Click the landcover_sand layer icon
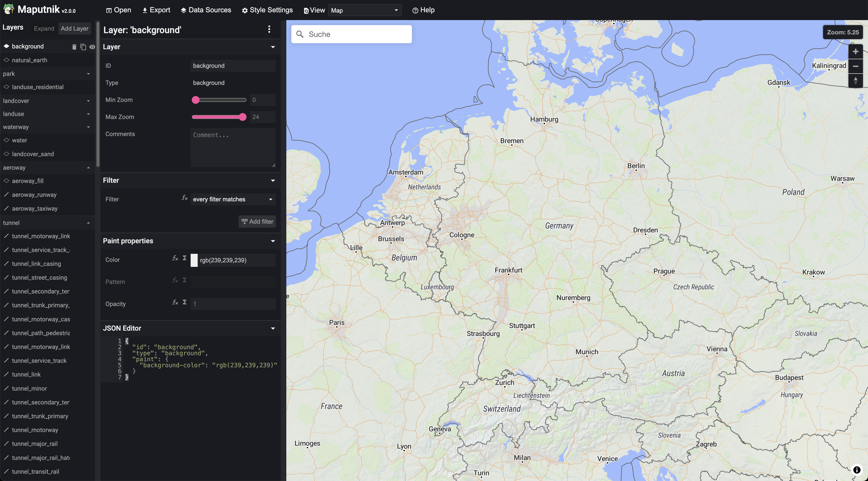The width and height of the screenshot is (868, 481). [x=6, y=154]
